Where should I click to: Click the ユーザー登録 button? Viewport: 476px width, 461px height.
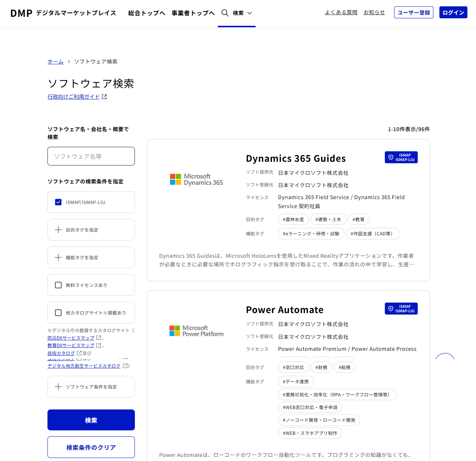click(414, 12)
